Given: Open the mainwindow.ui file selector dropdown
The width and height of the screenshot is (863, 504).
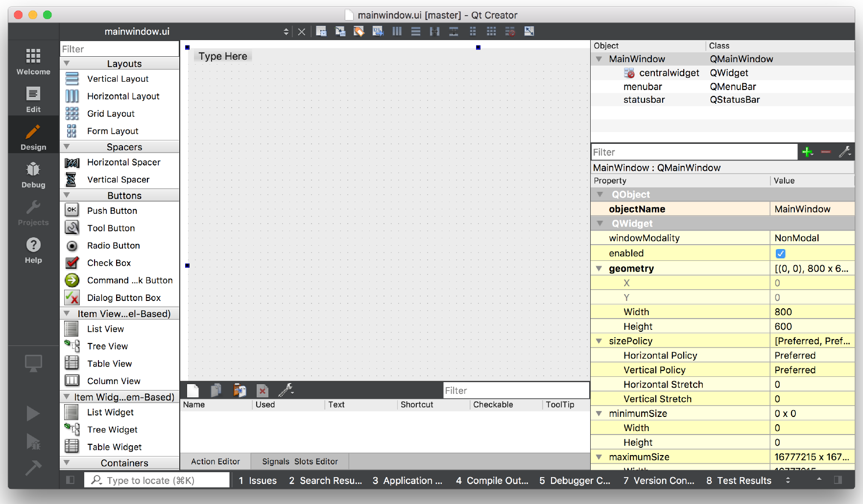Looking at the screenshot, I should 286,32.
